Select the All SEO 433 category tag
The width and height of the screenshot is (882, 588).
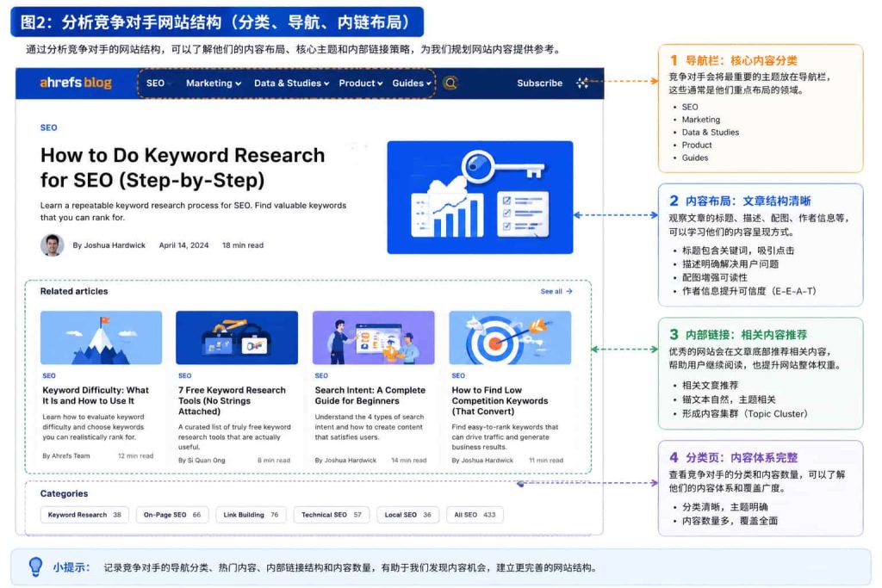475,514
